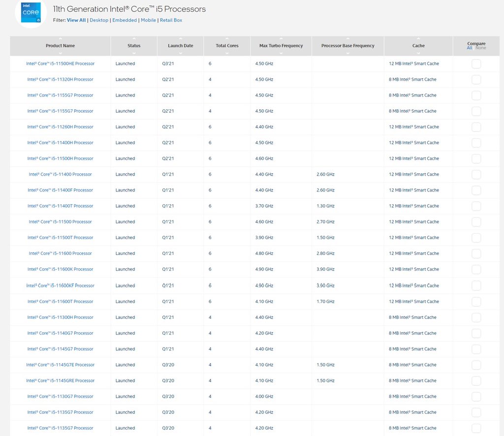Image resolution: width=504 pixels, height=436 pixels.
Task: Click descending arrow below Status header
Action: (134, 53)
